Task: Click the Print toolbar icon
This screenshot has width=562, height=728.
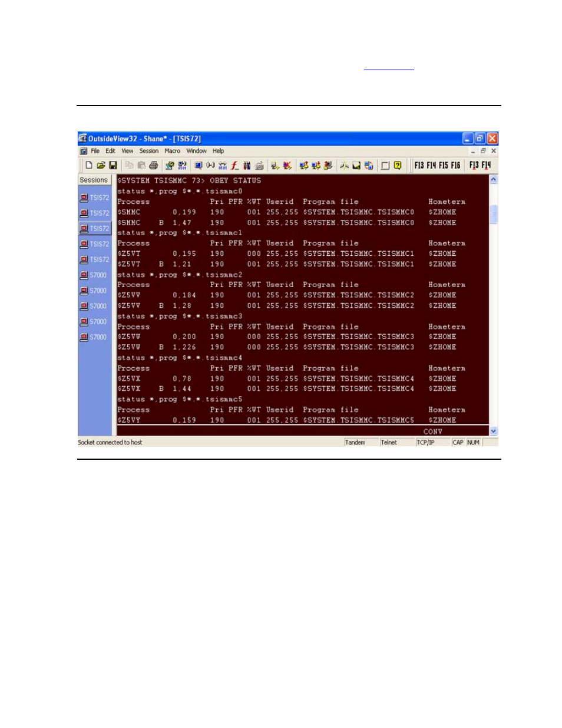Action: [154, 166]
